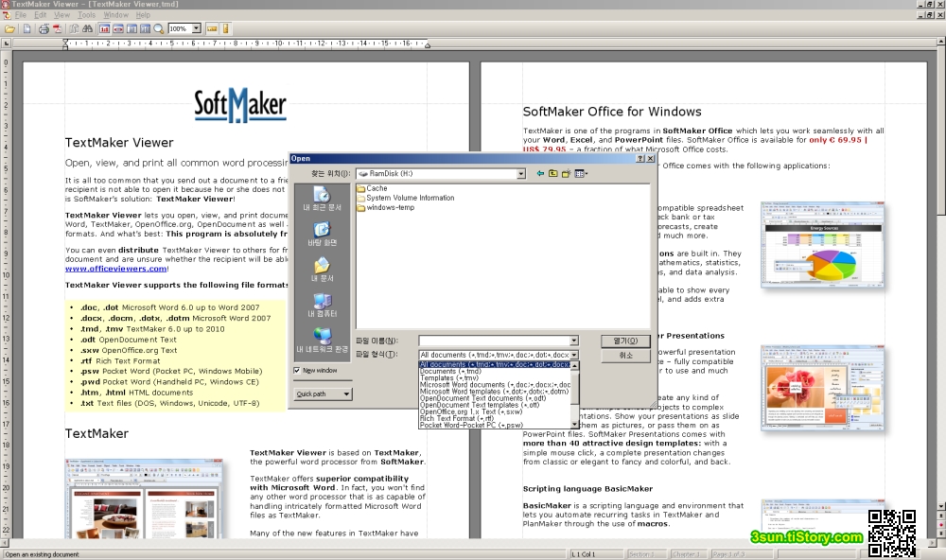Click the TextMaker screenshot thumbnail on the left page
Image resolution: width=946 pixels, height=560 pixels.
[x=144, y=499]
